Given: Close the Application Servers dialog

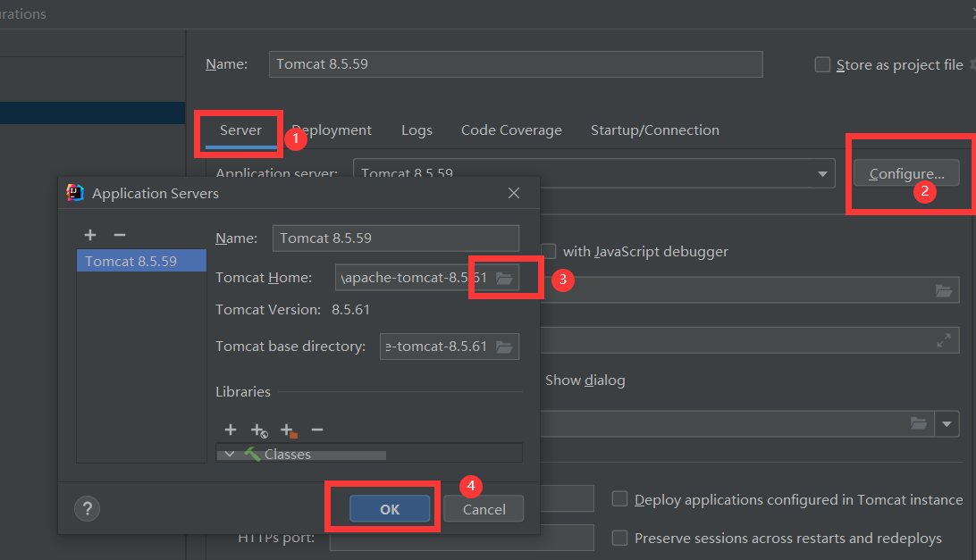Looking at the screenshot, I should [514, 193].
